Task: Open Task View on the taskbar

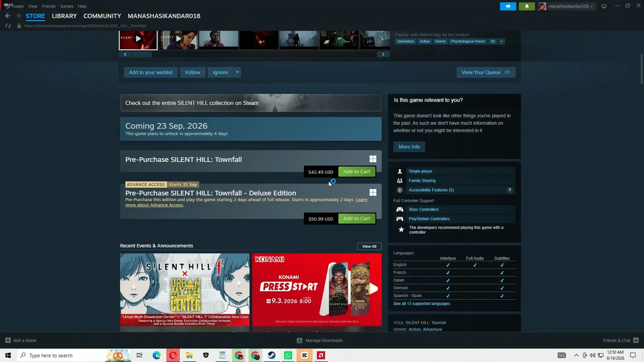Action: tap(139, 355)
